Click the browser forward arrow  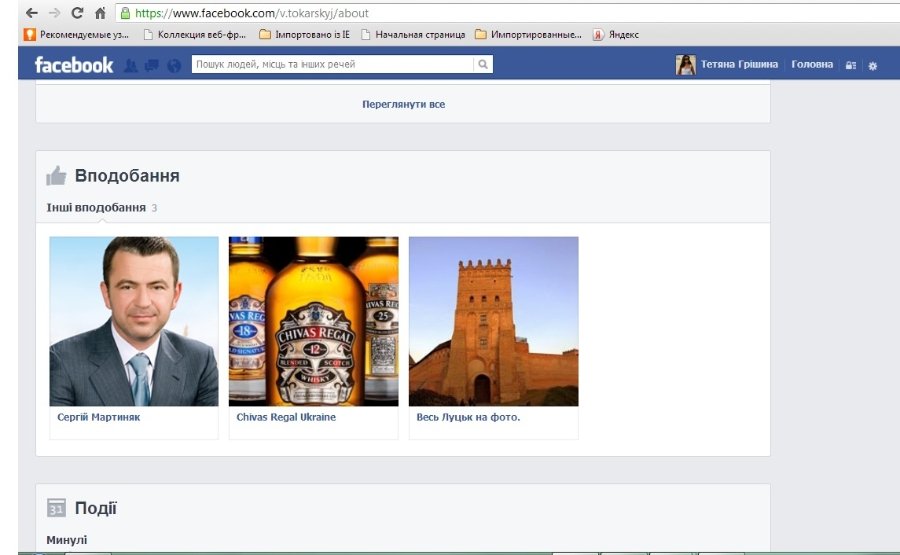click(x=54, y=13)
